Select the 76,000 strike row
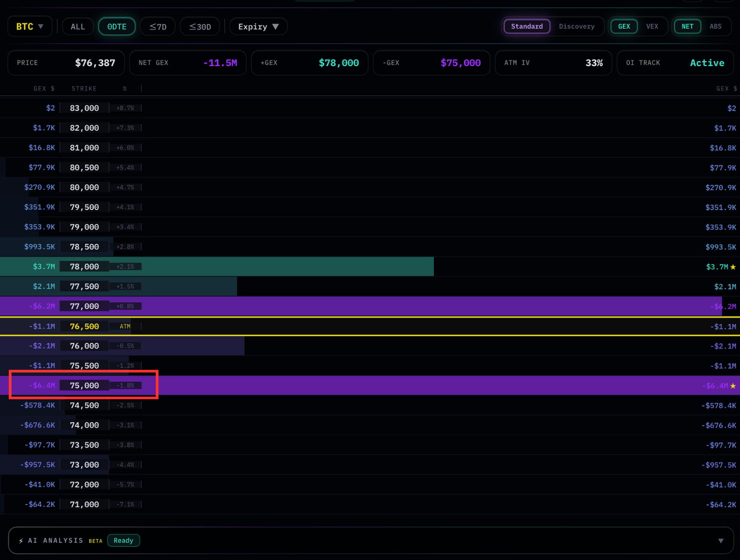This screenshot has width=740, height=560. point(370,346)
